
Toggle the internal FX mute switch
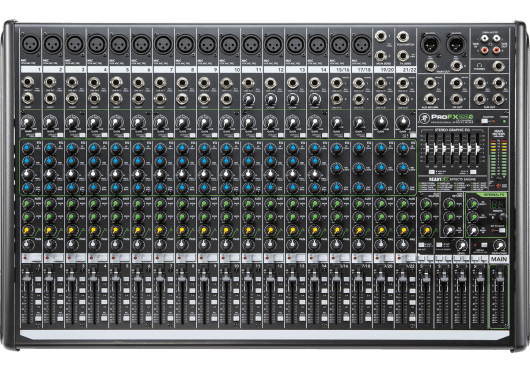pos(502,230)
